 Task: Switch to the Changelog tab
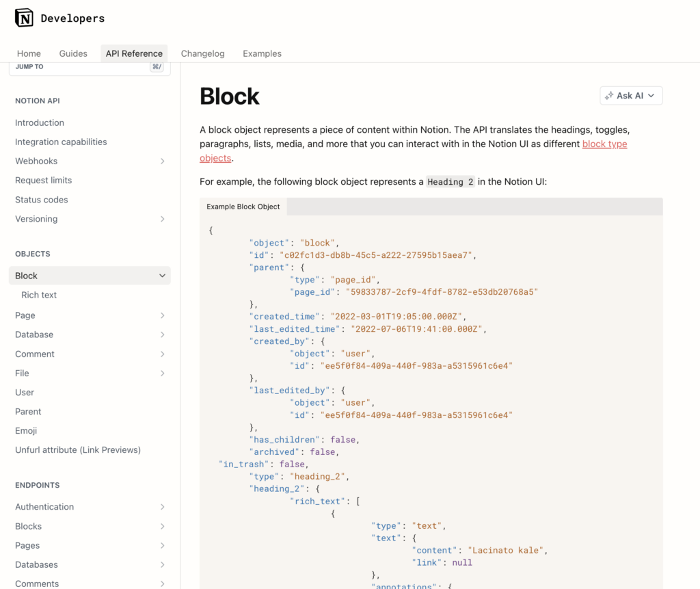[202, 53]
